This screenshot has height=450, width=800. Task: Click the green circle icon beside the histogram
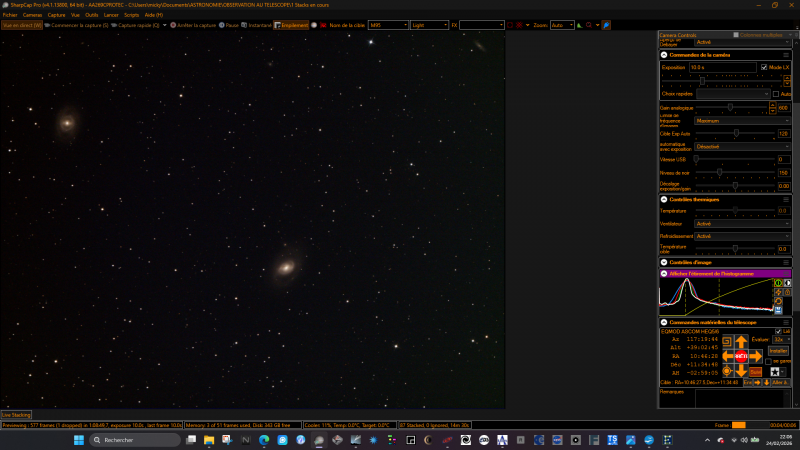tap(778, 283)
